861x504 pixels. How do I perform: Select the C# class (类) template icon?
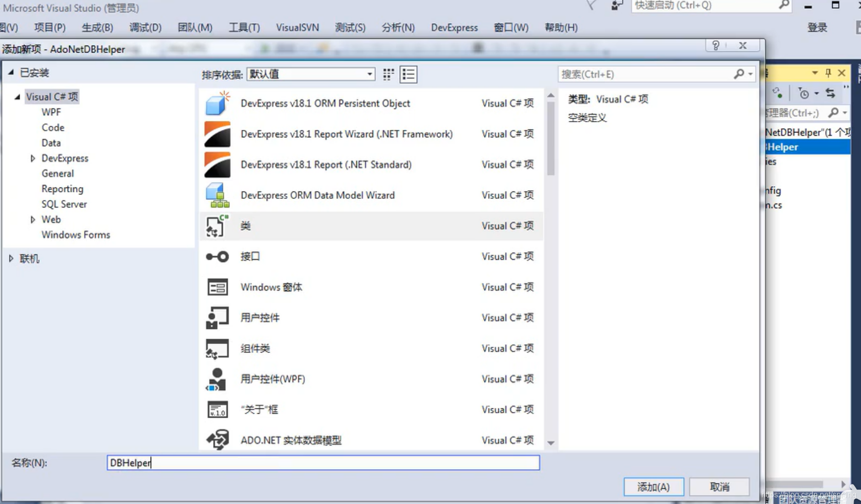tap(217, 226)
